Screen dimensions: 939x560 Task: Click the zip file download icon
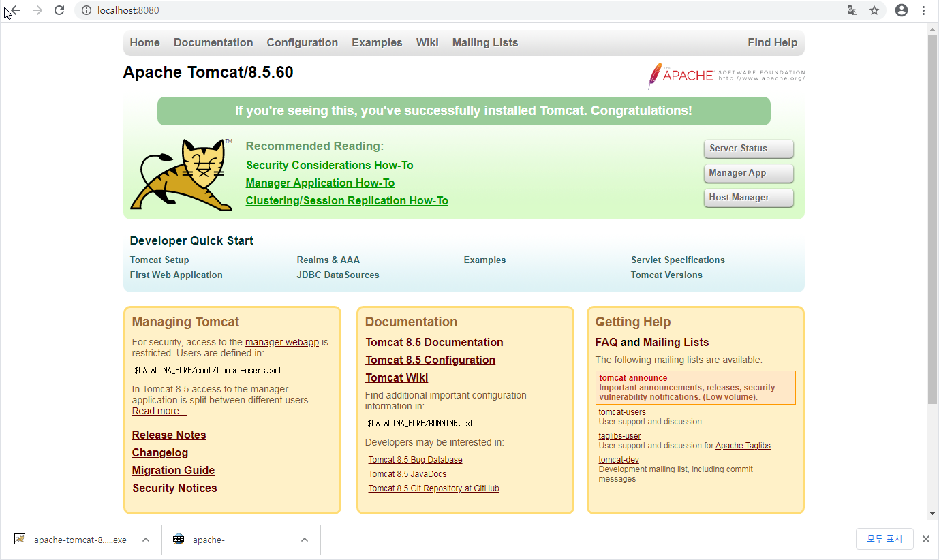(179, 540)
